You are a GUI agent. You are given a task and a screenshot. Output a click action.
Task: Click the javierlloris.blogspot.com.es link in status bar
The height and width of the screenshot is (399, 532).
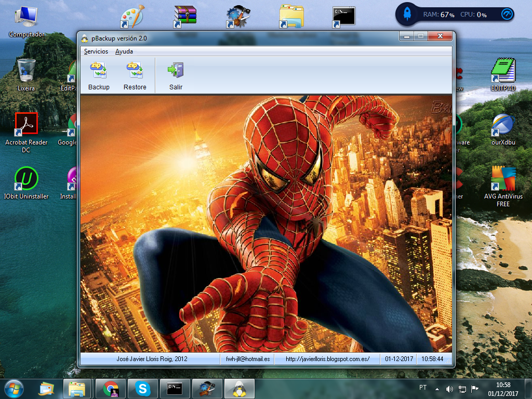(327, 359)
